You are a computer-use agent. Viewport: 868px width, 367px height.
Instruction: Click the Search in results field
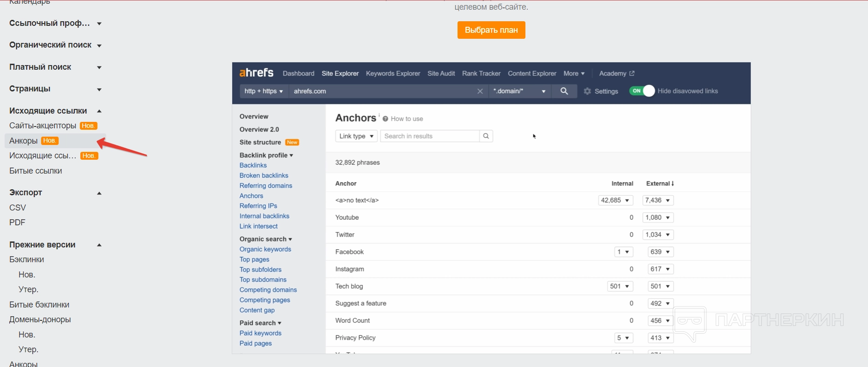tap(430, 136)
